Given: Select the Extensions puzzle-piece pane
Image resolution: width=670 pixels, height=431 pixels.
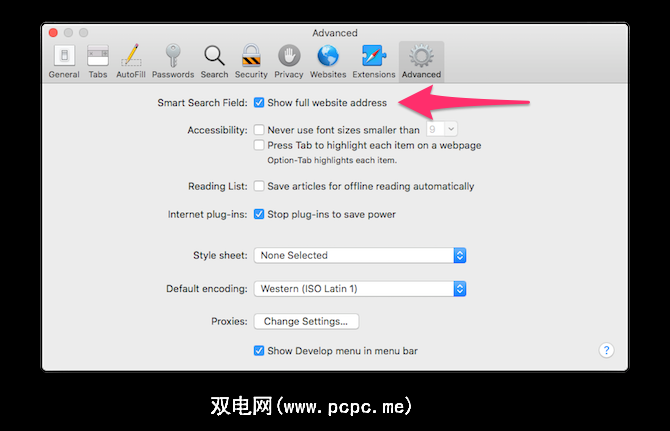Looking at the screenshot, I should 374,62.
